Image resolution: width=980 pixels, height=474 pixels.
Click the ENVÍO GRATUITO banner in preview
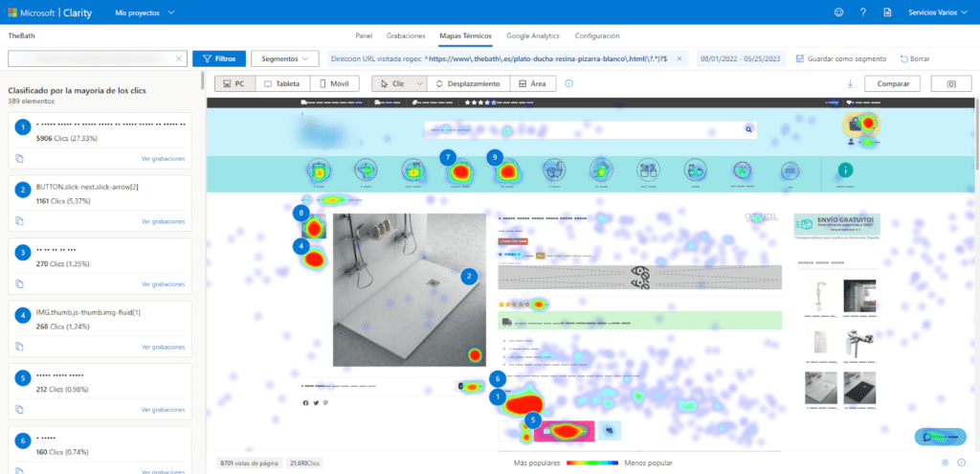pos(836,223)
